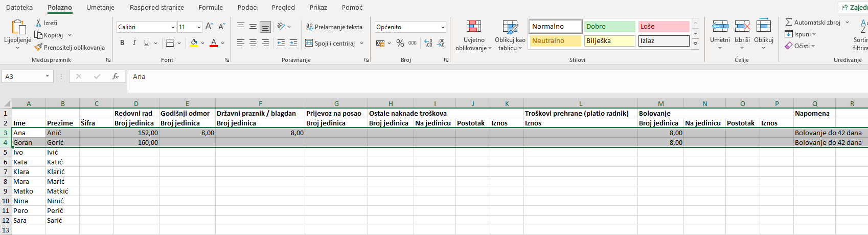This screenshot has width=868, height=235.
Task: Apply borders using the borders icon
Action: click(170, 43)
